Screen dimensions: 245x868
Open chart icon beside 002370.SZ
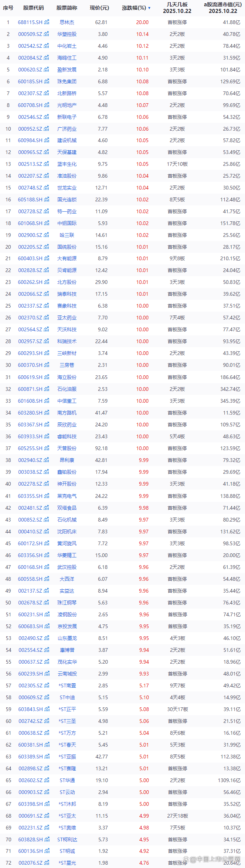click(x=47, y=318)
